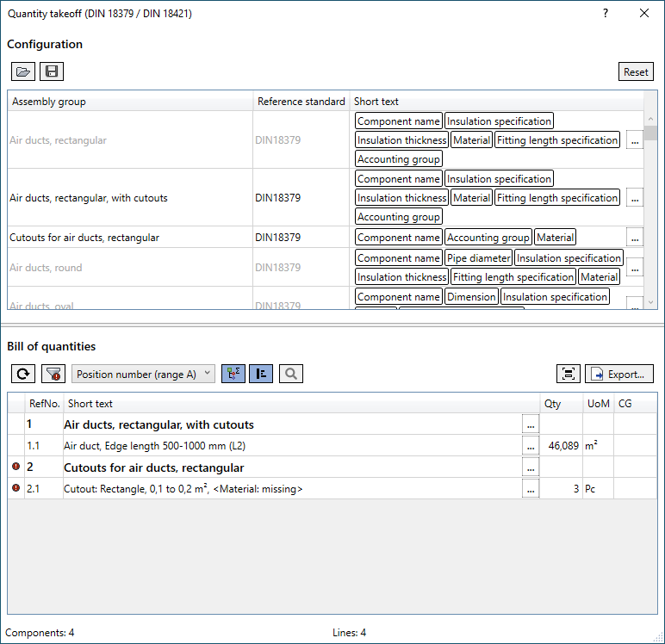Open details for bill row 2
This screenshot has height=644, width=665.
point(531,468)
